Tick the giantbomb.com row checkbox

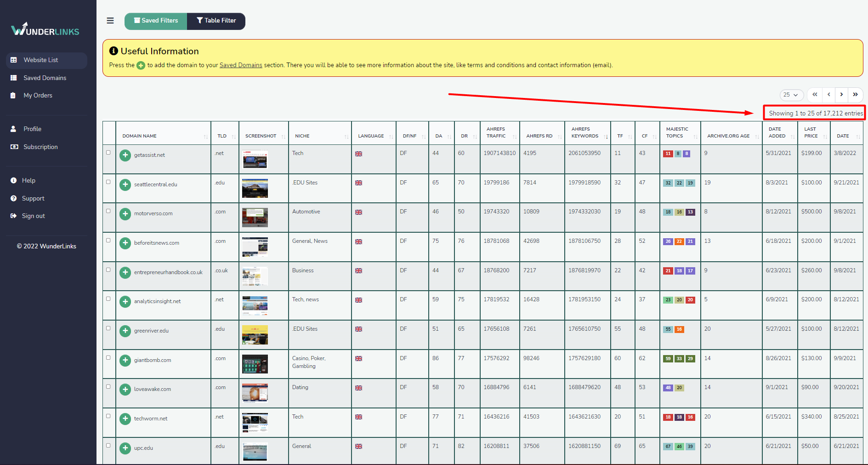(108, 358)
